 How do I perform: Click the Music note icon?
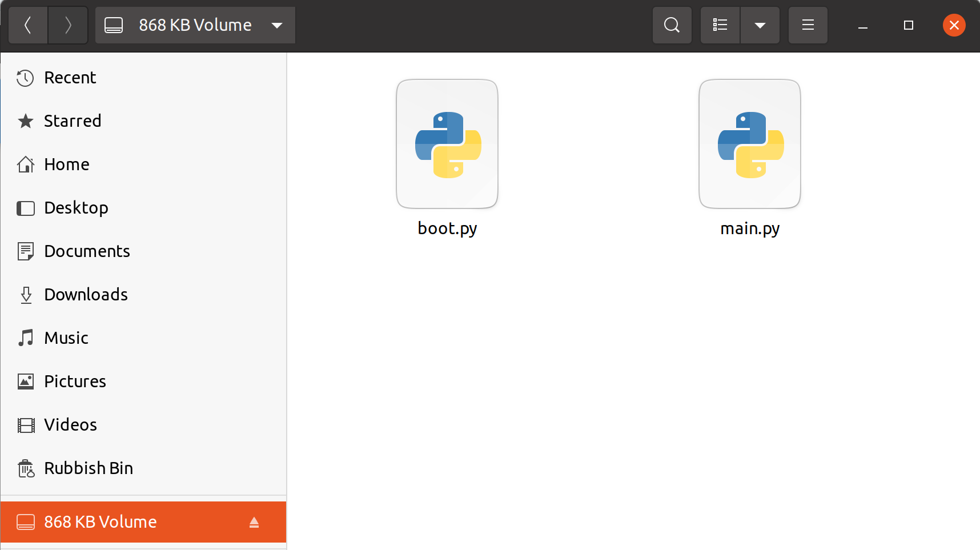(x=26, y=338)
